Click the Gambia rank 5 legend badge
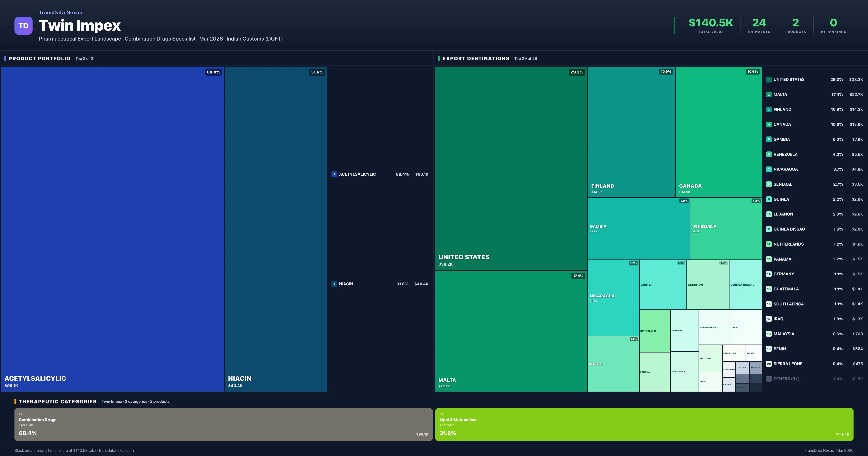Image resolution: width=868 pixels, height=456 pixels. coord(769,139)
